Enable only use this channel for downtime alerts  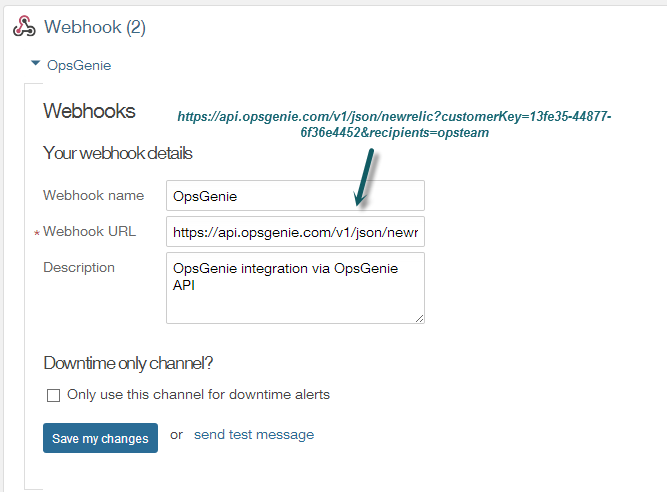(x=53, y=395)
